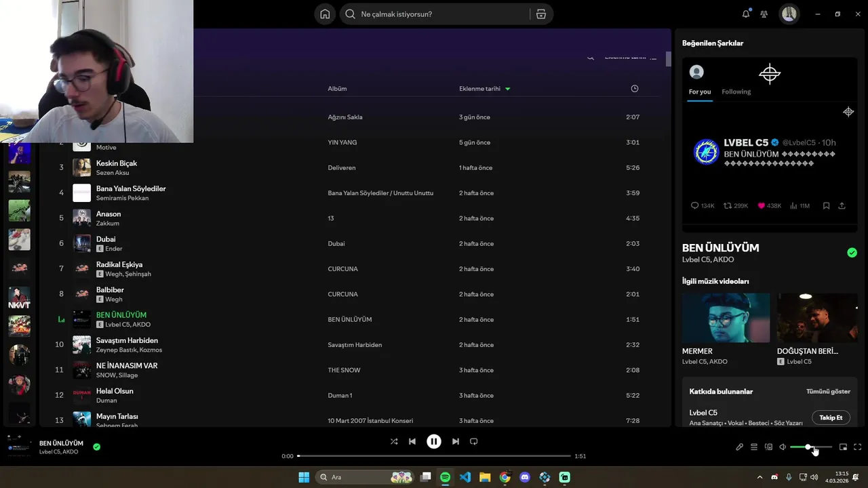Open the MERMER music video thumbnail
The height and width of the screenshot is (488, 868).
(726, 318)
